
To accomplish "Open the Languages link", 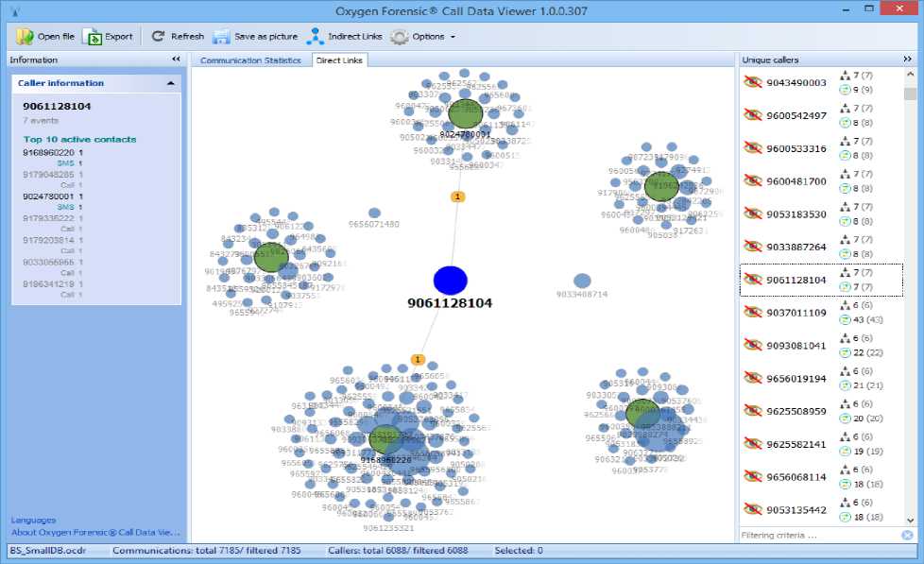I will coord(34,520).
